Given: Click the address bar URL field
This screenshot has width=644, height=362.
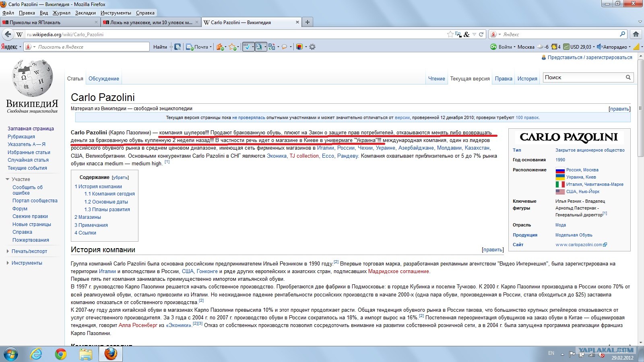Looking at the screenshot, I should [235, 34].
